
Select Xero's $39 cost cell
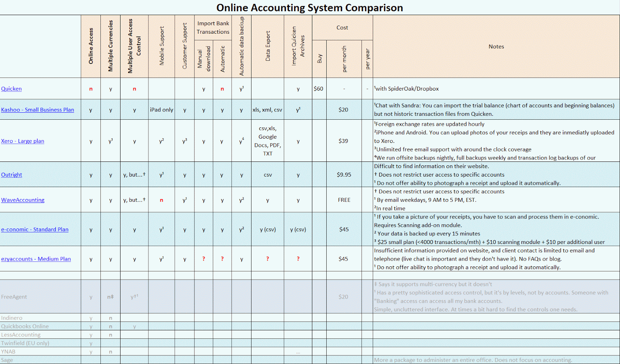(343, 141)
